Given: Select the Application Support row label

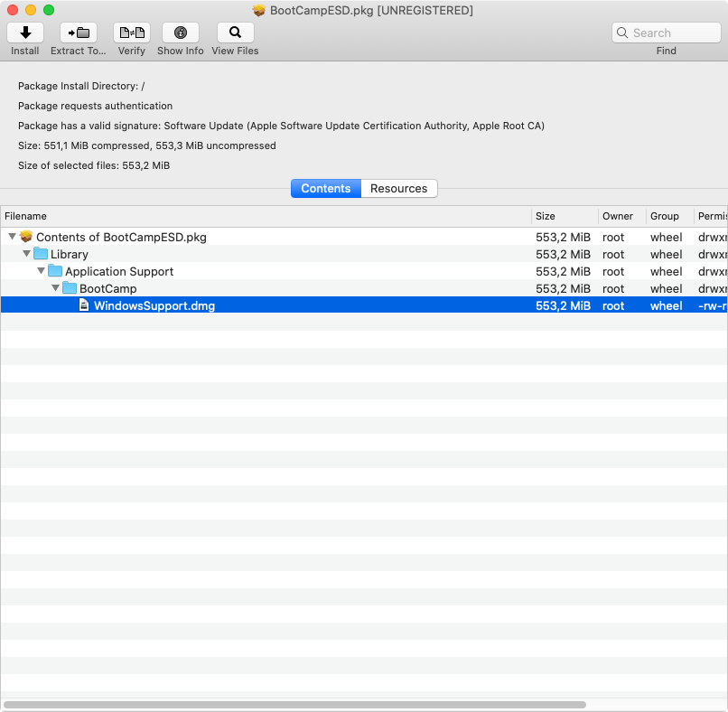Looking at the screenshot, I should [x=119, y=272].
